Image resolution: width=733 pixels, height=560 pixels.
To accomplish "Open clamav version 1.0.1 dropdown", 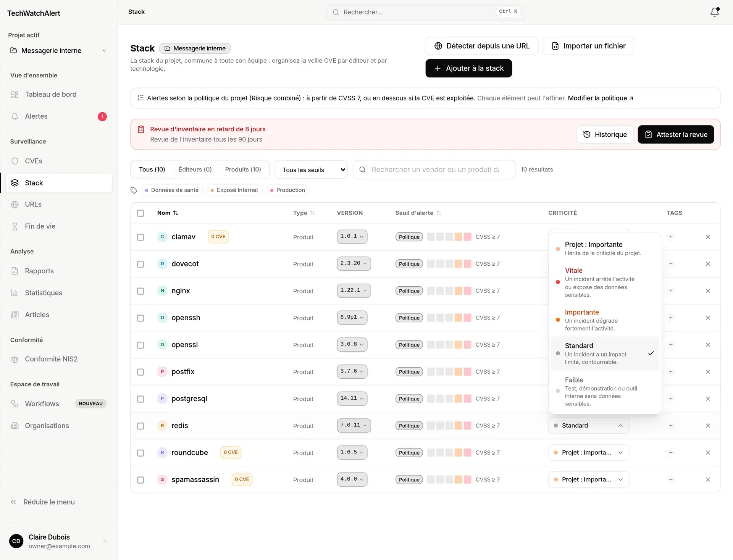I will (x=352, y=237).
